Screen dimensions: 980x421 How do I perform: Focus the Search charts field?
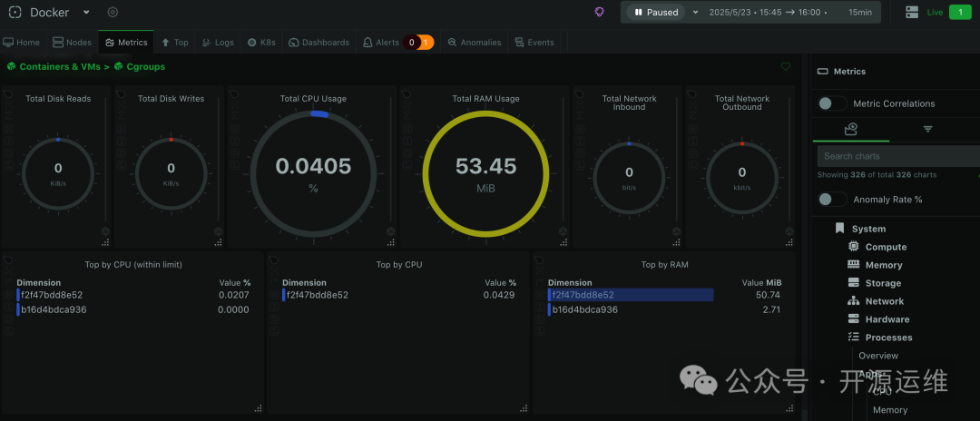[x=898, y=156]
